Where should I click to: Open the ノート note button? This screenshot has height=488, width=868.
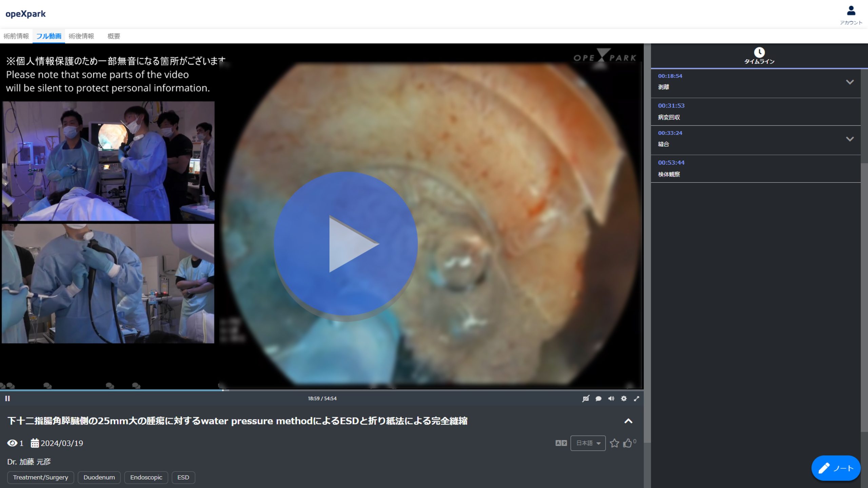point(835,468)
